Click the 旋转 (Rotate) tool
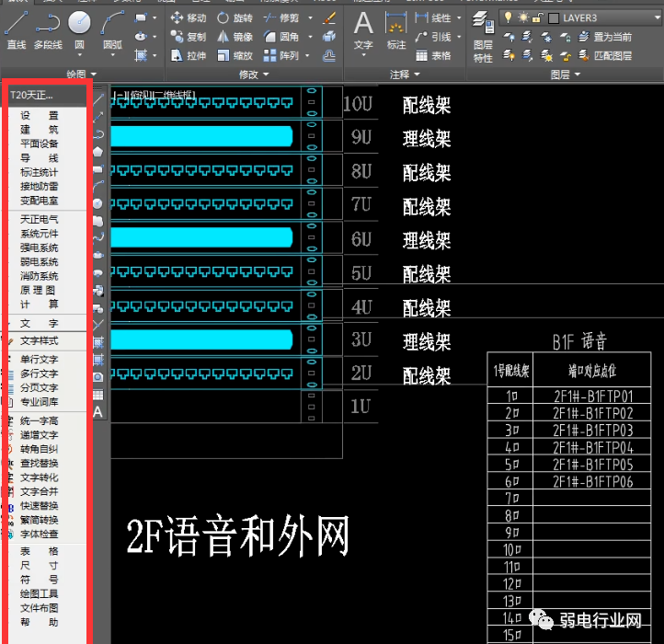This screenshot has height=644, width=664. (x=235, y=18)
